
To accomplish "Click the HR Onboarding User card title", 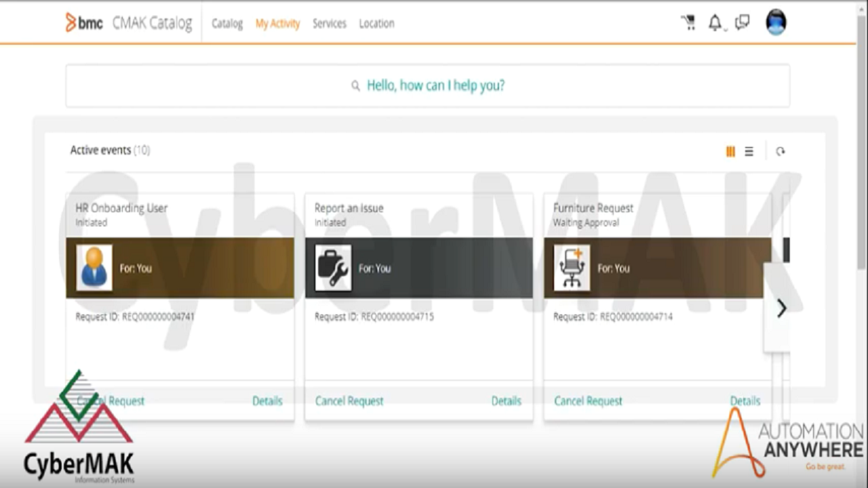I will (x=121, y=208).
